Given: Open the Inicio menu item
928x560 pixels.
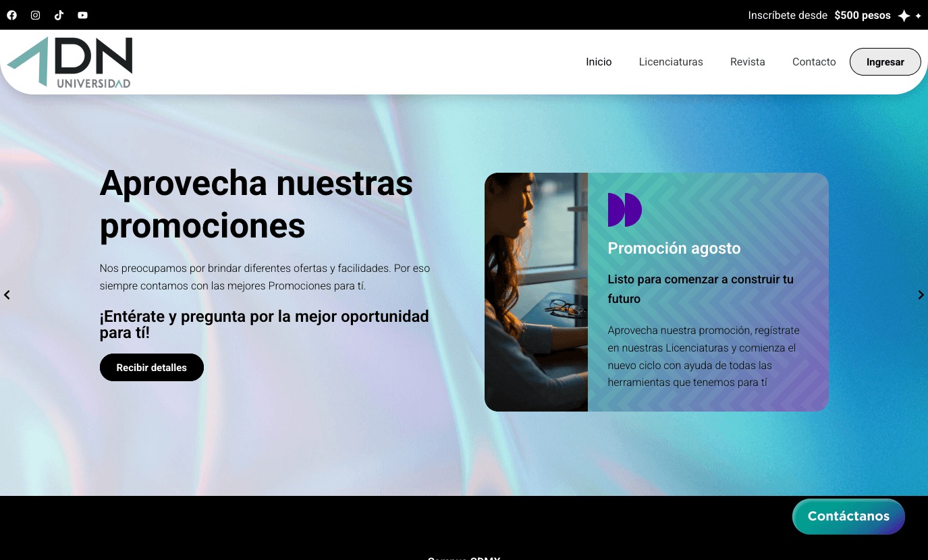Looking at the screenshot, I should pos(599,62).
